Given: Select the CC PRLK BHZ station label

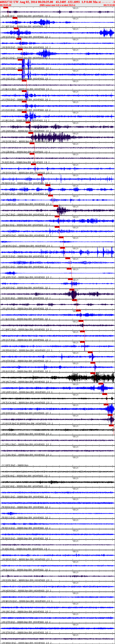Looking at the screenshot, I should tap(26, 444).
